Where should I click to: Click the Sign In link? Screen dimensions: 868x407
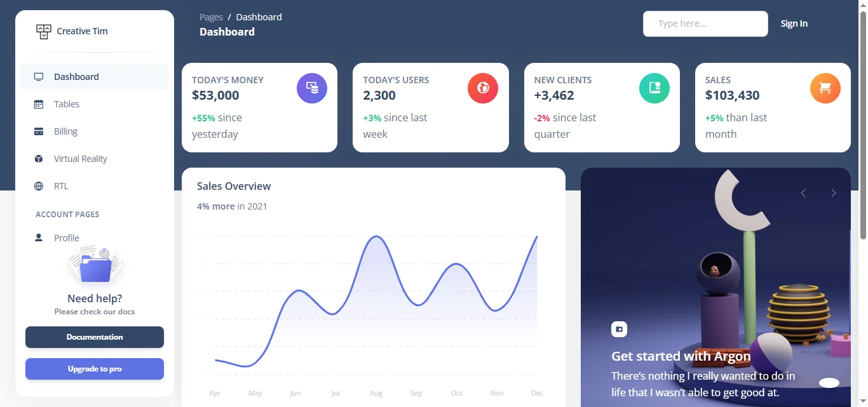click(x=794, y=23)
